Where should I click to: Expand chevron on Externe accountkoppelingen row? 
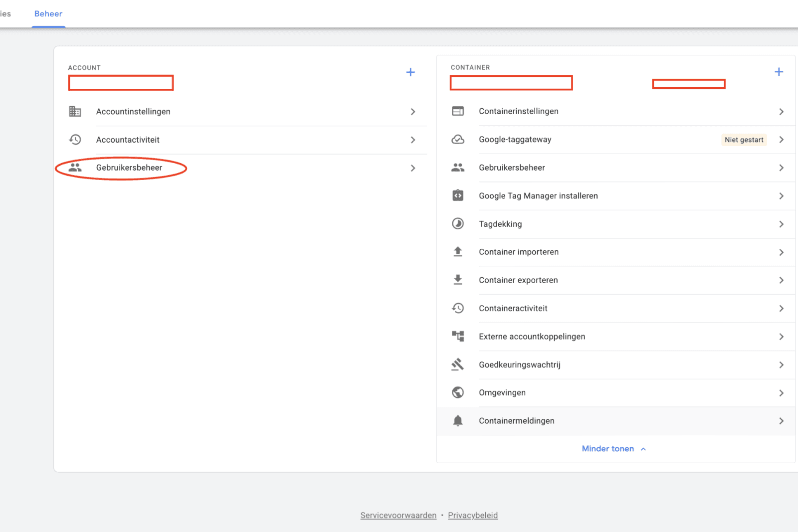pyautogui.click(x=781, y=337)
